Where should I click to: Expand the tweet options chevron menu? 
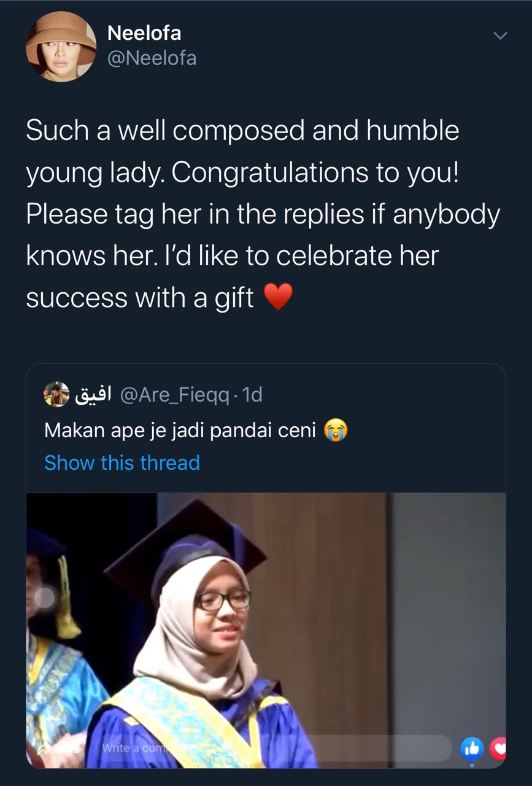pos(501,36)
